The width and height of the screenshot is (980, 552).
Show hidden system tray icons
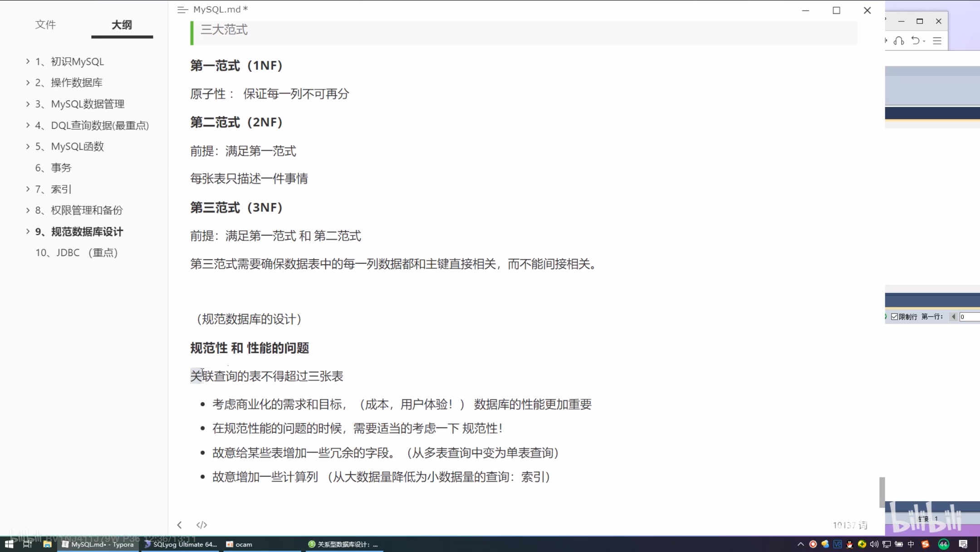800,544
